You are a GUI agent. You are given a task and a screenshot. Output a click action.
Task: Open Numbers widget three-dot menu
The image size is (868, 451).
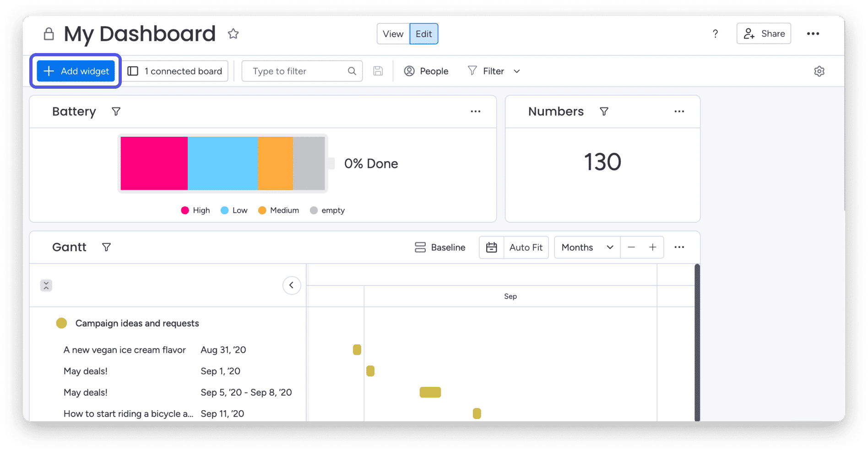[679, 112]
